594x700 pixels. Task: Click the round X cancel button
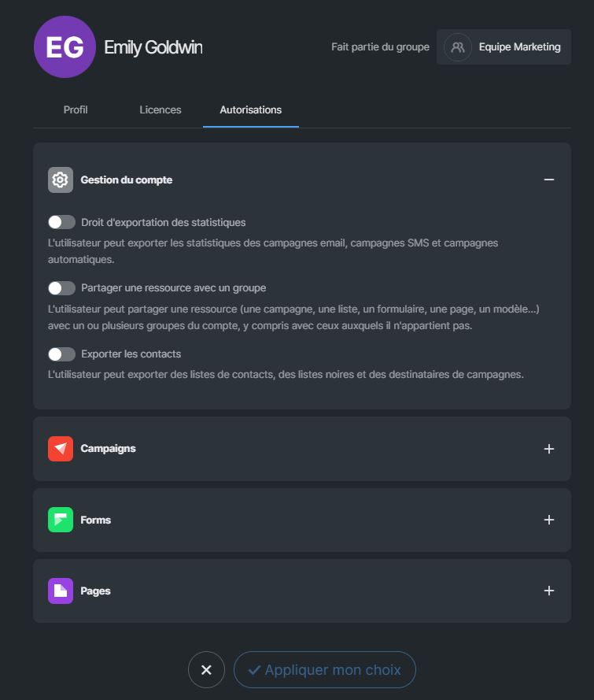pyautogui.click(x=206, y=669)
